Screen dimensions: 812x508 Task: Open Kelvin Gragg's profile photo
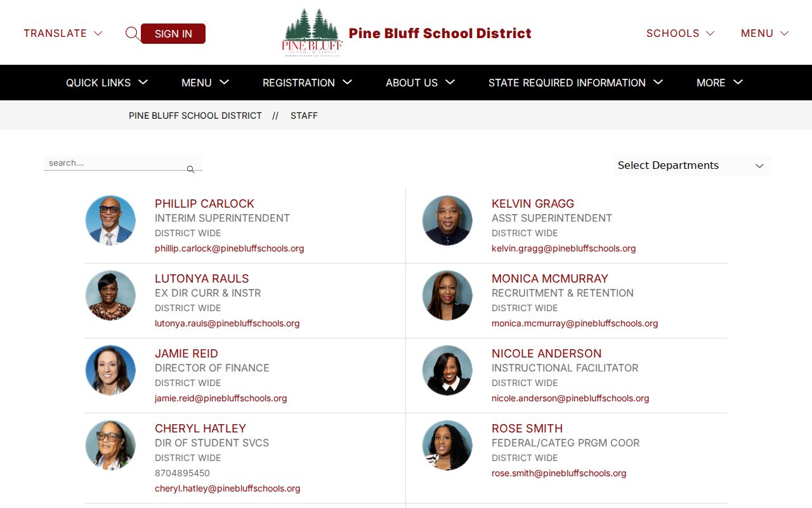pyautogui.click(x=447, y=220)
